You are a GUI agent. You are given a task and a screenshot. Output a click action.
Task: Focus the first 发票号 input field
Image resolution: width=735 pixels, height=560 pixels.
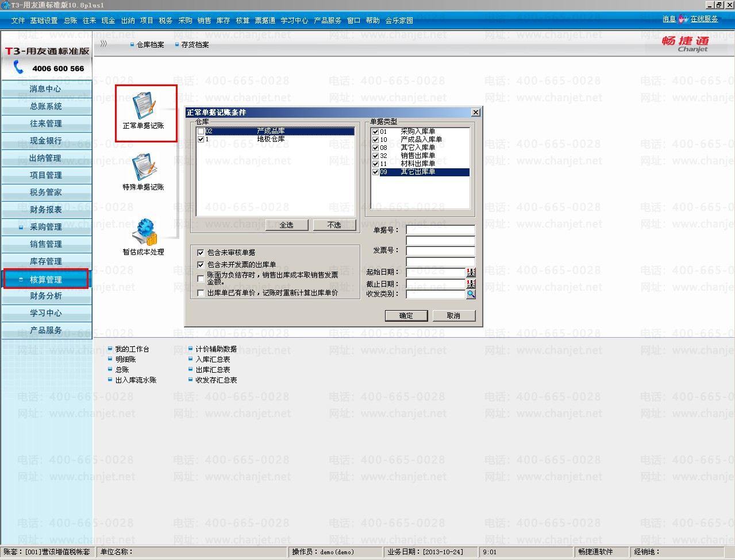[x=441, y=250]
